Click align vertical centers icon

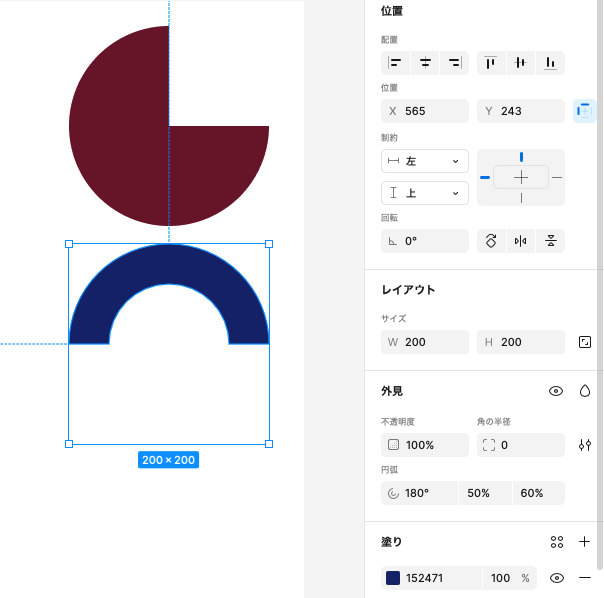(x=520, y=63)
